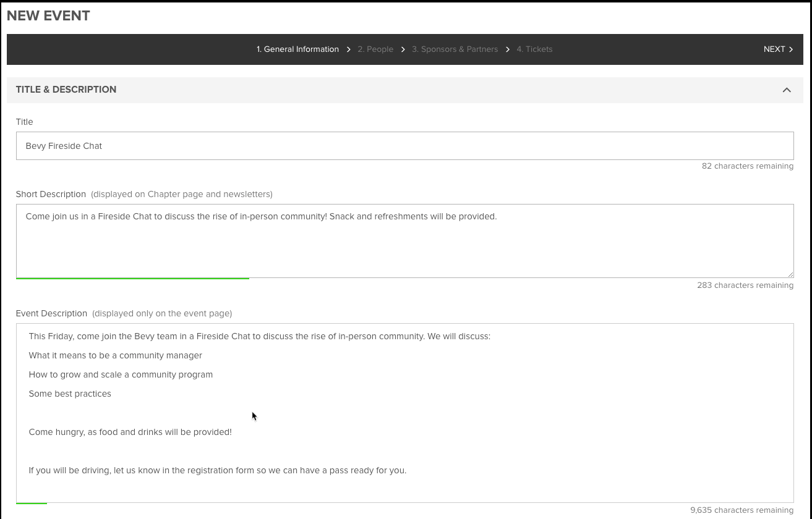Click the green progress bar below Short Description
812x519 pixels.
(x=132, y=278)
